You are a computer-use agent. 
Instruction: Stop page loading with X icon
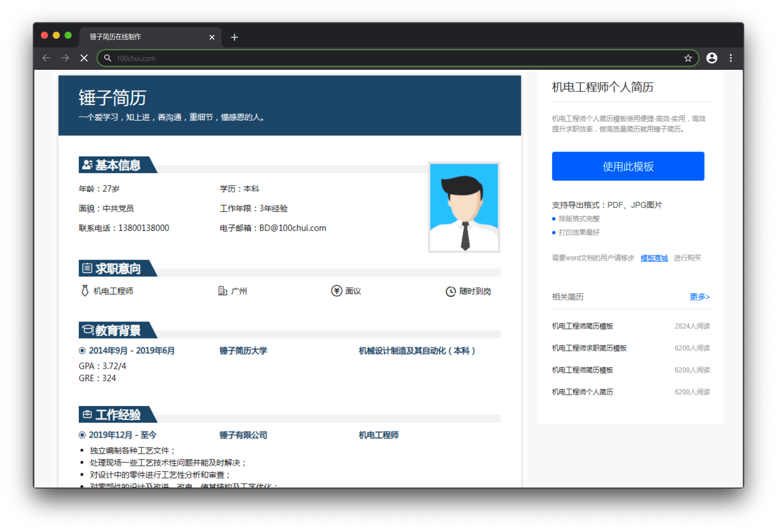tap(84, 58)
